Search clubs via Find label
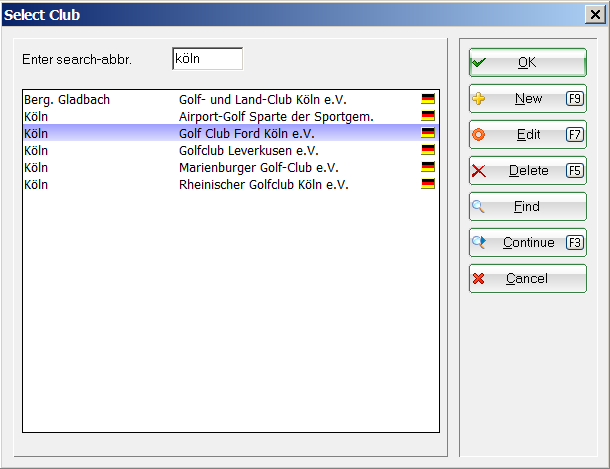Screen dimensions: 610x469 [527, 206]
